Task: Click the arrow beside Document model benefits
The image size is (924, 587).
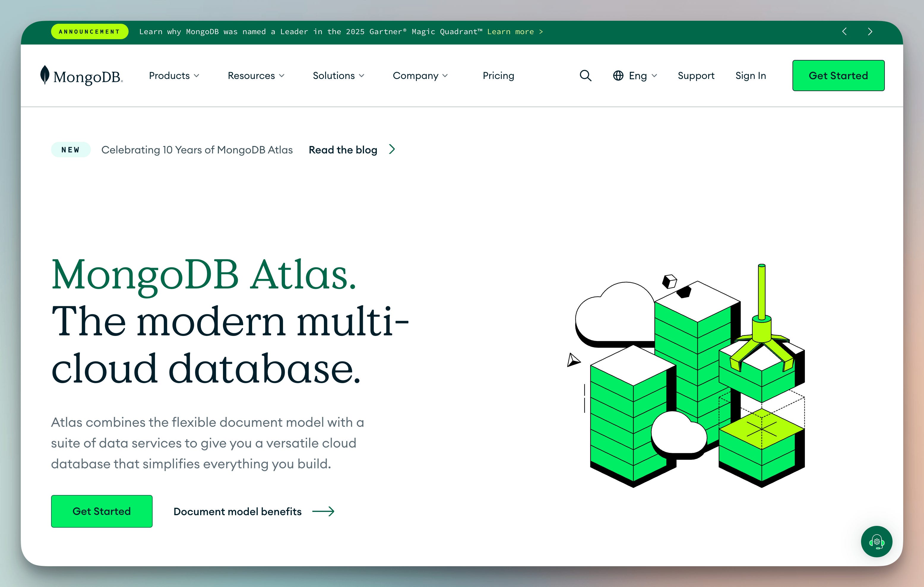Action: point(323,511)
